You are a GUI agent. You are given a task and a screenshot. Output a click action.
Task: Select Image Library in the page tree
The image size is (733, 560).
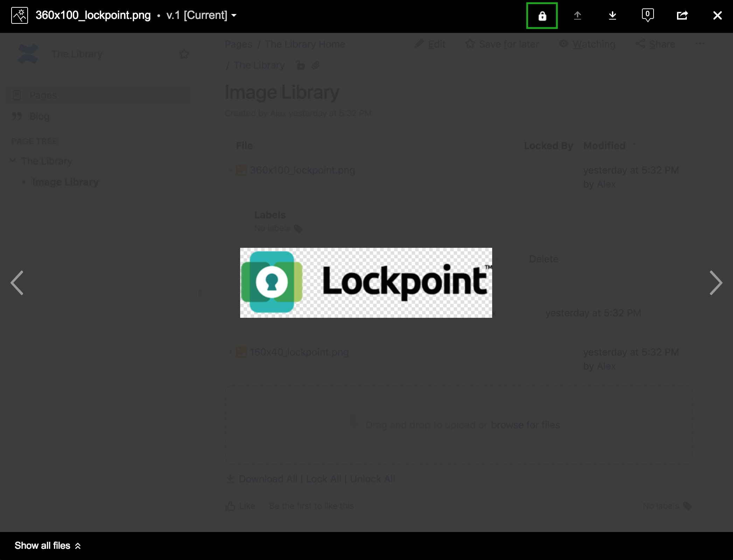tap(65, 182)
